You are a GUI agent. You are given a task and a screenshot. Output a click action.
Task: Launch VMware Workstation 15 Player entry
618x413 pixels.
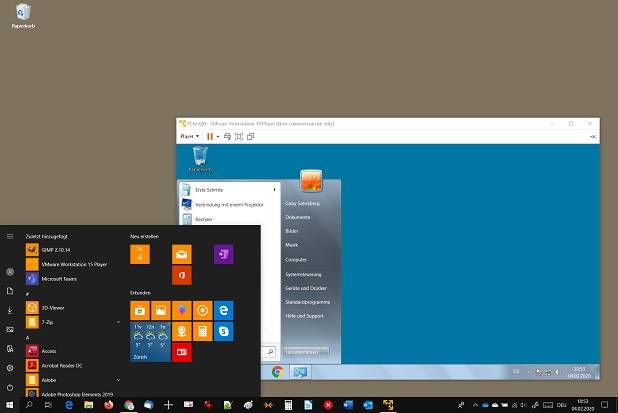pyautogui.click(x=67, y=264)
